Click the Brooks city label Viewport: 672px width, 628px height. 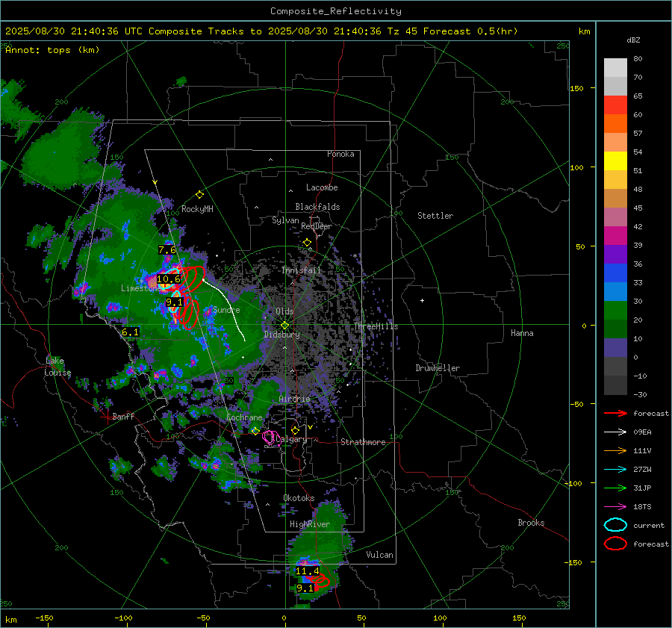pos(531,523)
